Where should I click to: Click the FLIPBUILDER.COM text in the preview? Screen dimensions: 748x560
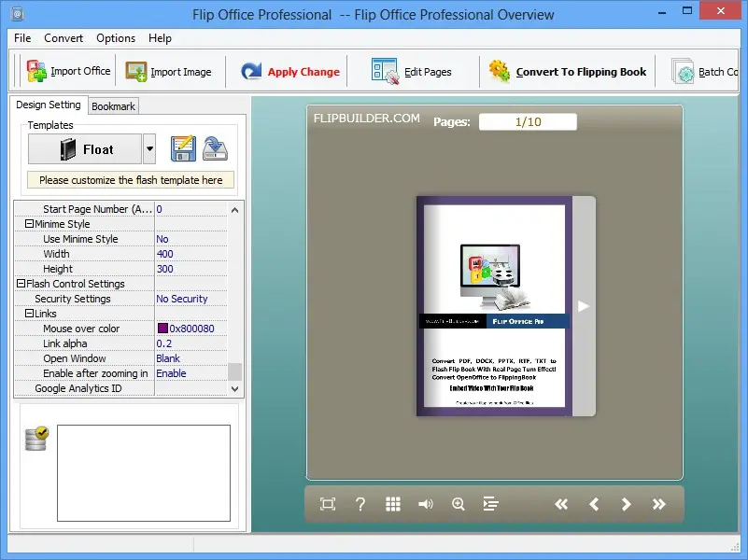tap(366, 119)
